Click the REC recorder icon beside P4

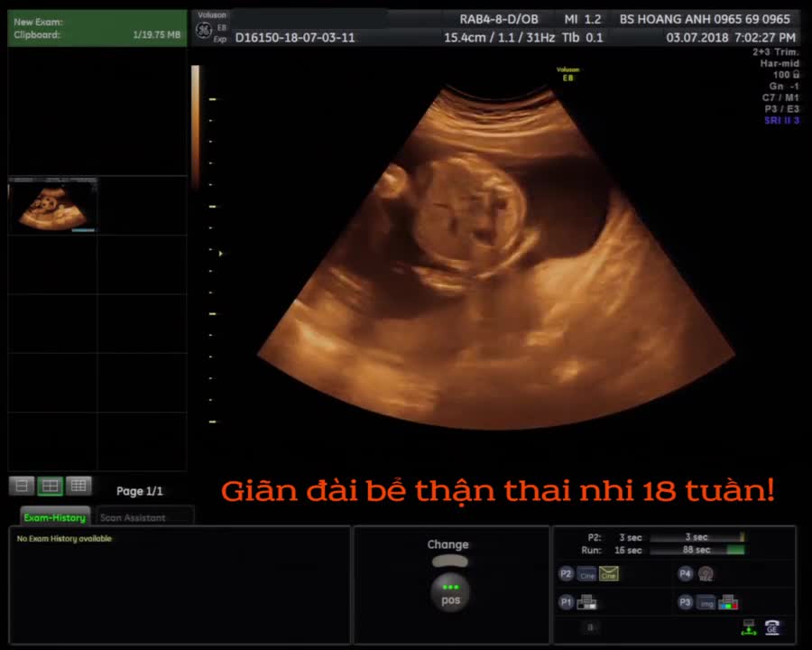click(x=706, y=574)
